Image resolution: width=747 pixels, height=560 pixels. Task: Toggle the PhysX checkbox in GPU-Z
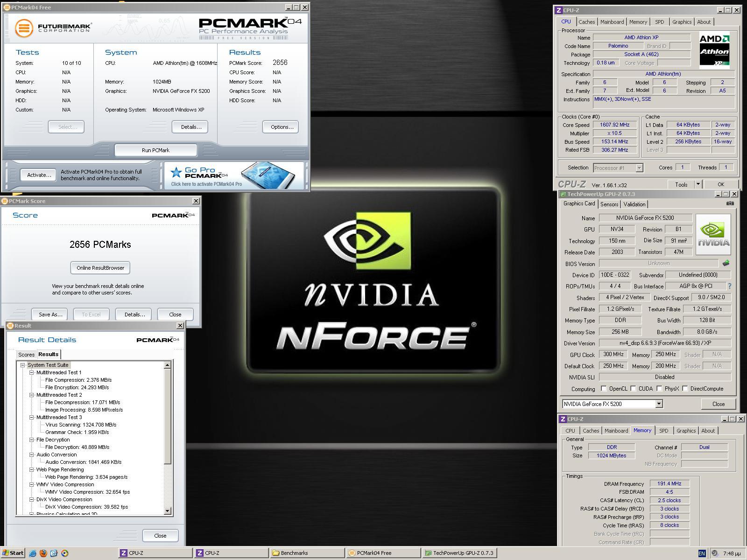pos(659,388)
